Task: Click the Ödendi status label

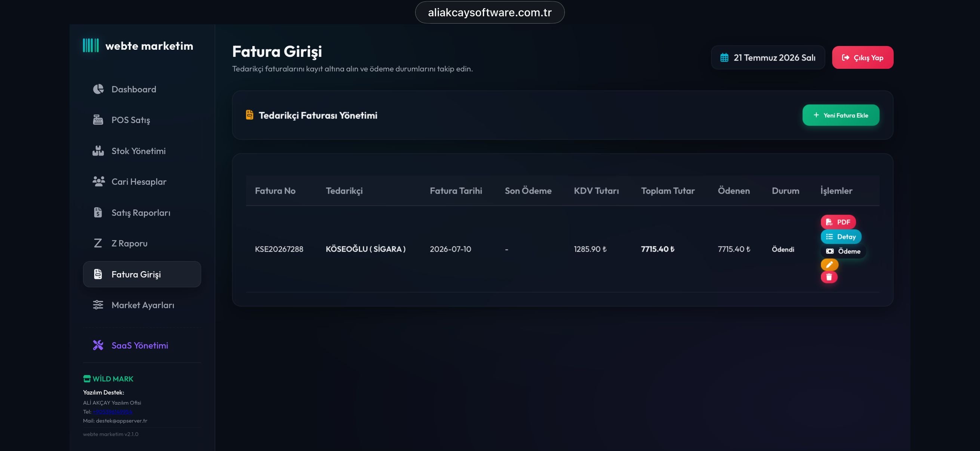Action: point(783,249)
